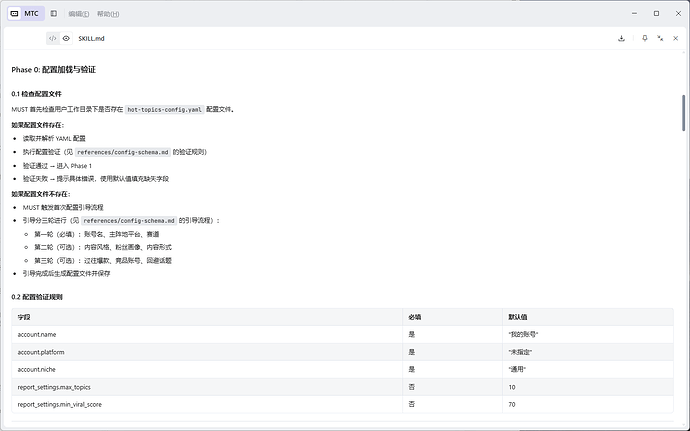Image resolution: width=690 pixels, height=431 pixels.
Task: Toggle the sidebar panel icon
Action: (x=54, y=14)
